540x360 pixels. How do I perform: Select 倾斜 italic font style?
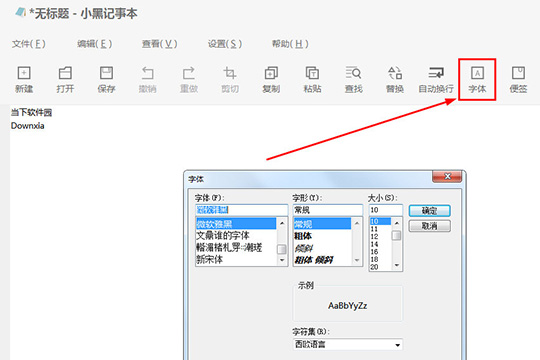[x=322, y=248]
